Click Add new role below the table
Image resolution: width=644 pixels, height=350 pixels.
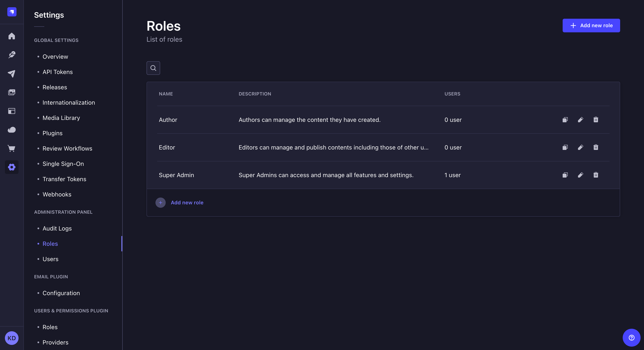(187, 202)
